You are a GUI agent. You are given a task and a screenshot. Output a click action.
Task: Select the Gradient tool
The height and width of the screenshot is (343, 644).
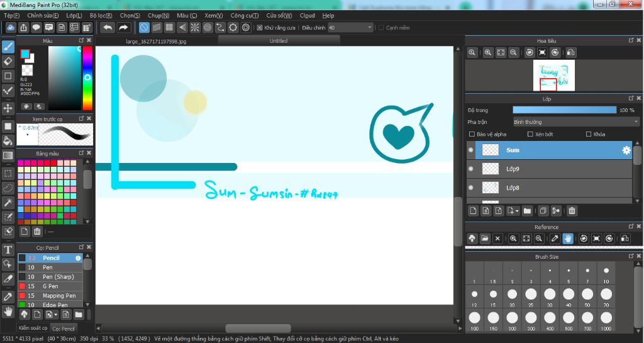(x=8, y=155)
